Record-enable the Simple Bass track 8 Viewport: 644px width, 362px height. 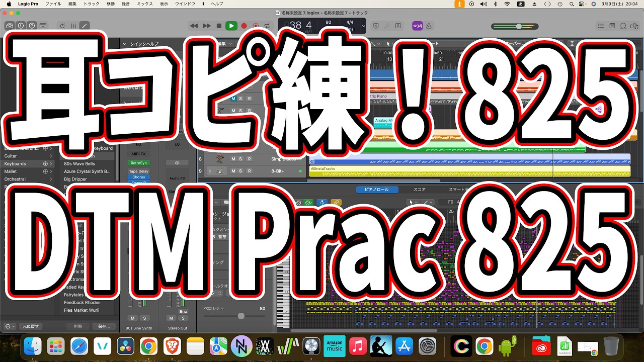249,159
